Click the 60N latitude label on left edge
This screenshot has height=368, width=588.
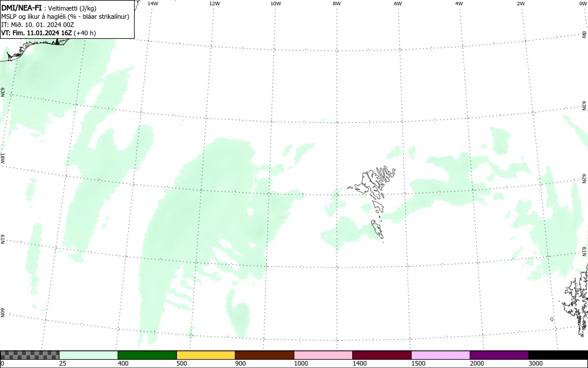click(2, 313)
